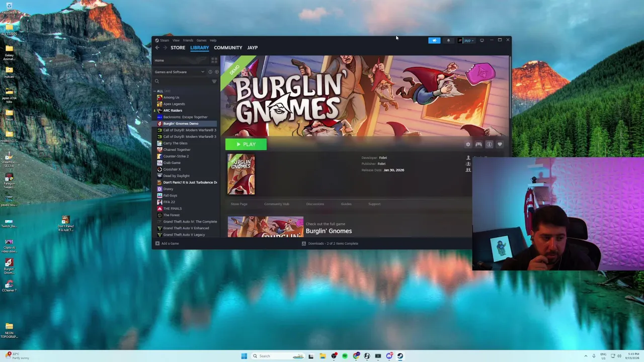Open the Windows Start menu
This screenshot has height=362, width=644.
[x=244, y=356]
